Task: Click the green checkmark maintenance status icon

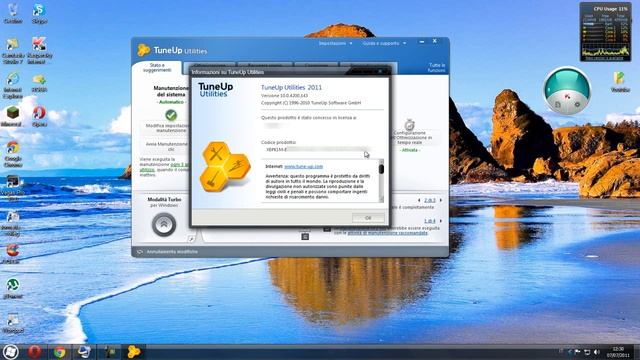Action: [171, 115]
